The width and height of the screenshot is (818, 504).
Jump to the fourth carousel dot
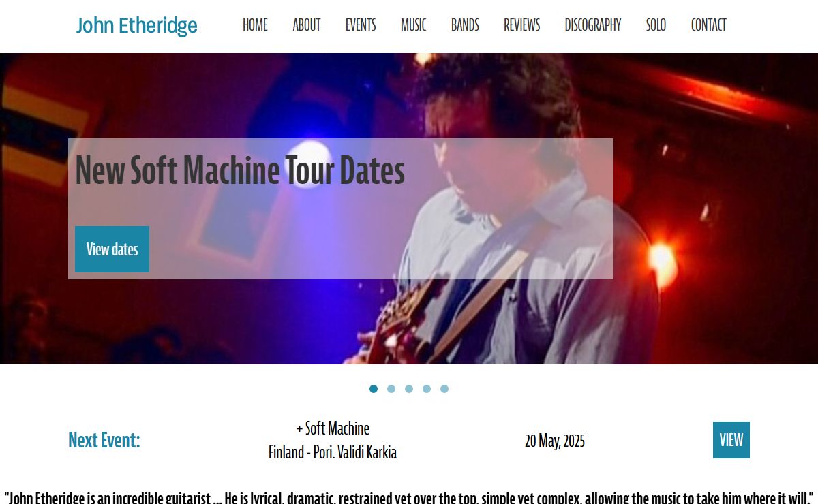(427, 389)
